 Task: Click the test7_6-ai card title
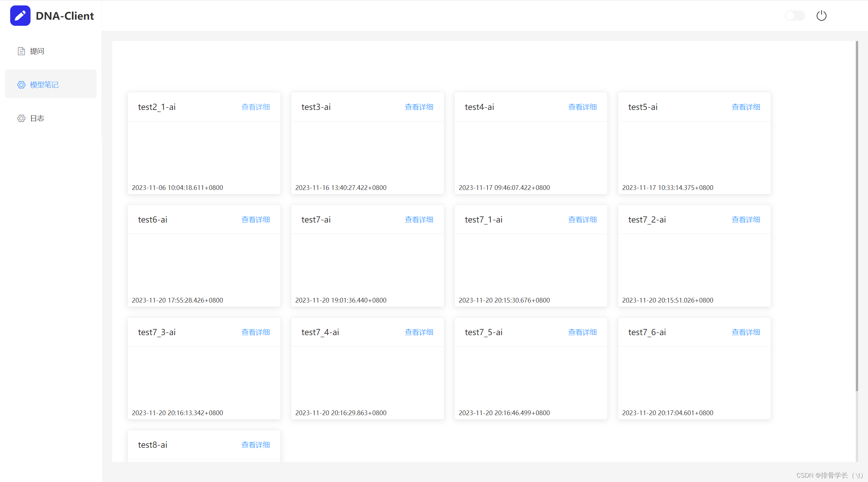pyautogui.click(x=647, y=332)
